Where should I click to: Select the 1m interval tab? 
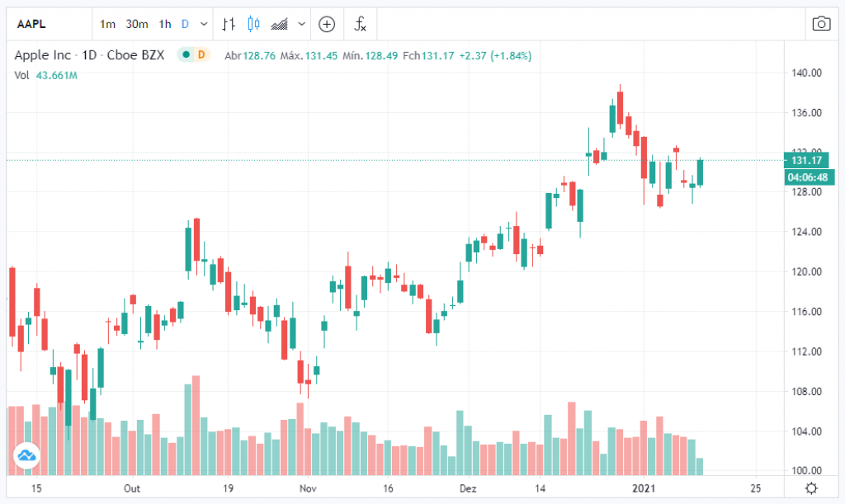[x=107, y=24]
